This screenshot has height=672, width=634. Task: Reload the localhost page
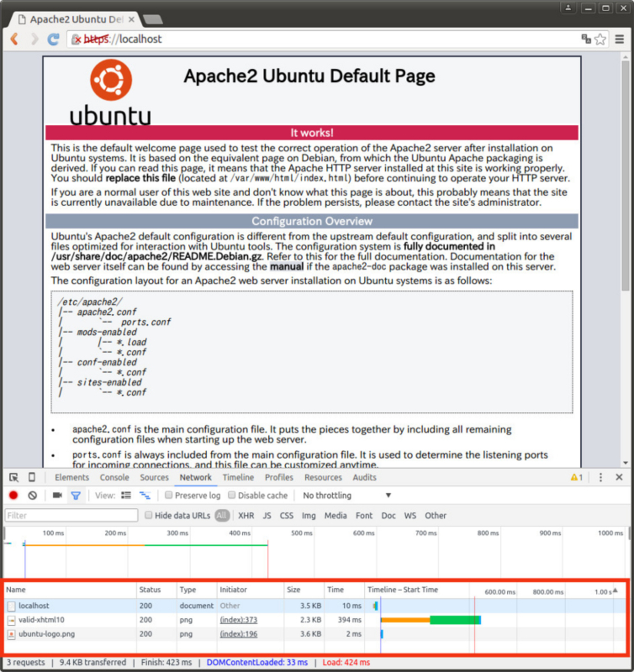point(53,39)
